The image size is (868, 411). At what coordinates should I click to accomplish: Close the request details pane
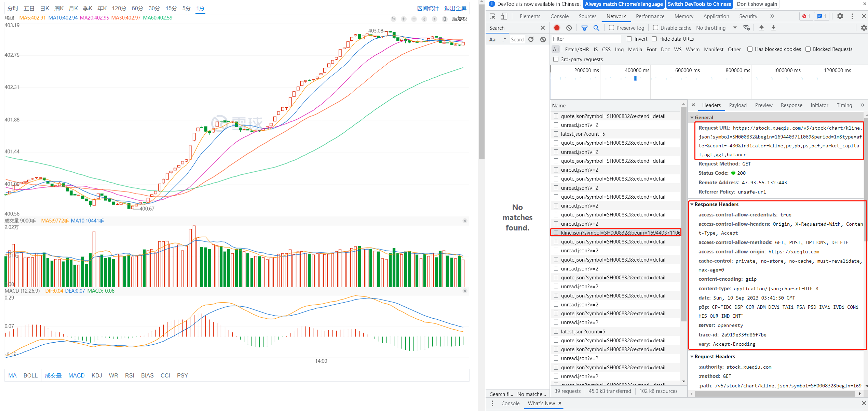(693, 105)
